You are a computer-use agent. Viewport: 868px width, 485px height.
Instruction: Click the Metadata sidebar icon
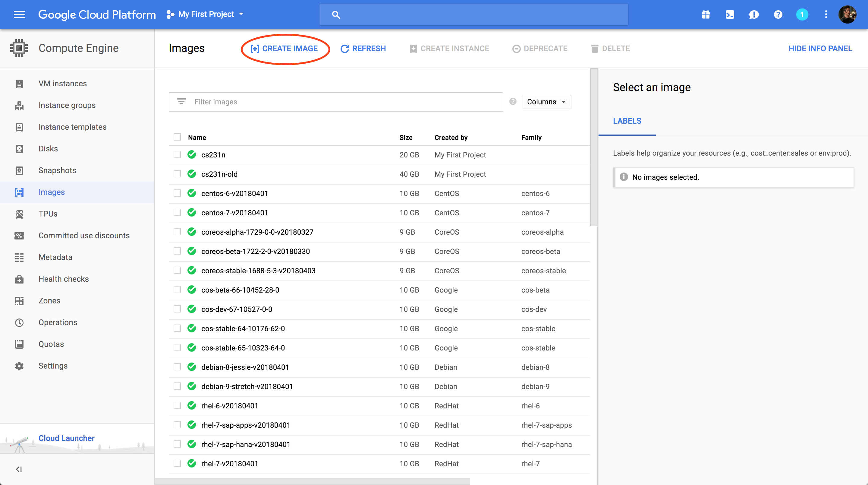(19, 257)
